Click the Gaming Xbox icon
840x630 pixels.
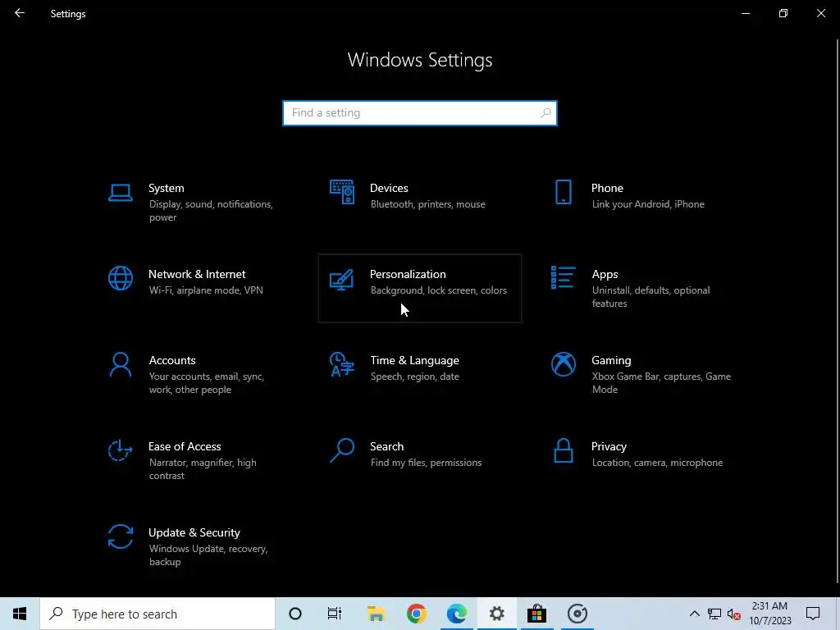[x=563, y=364]
